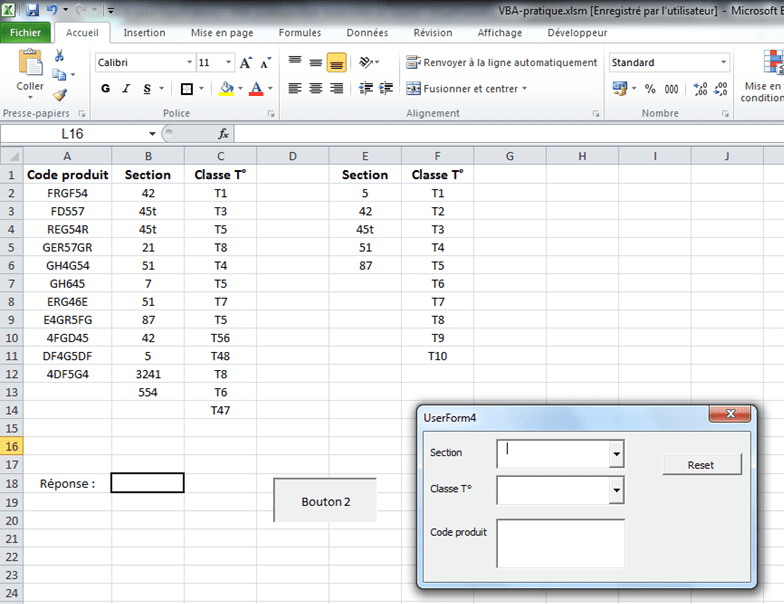Click the Bouton 2 button on sheet
Viewport: 784px width, 604px height.
pos(325,501)
